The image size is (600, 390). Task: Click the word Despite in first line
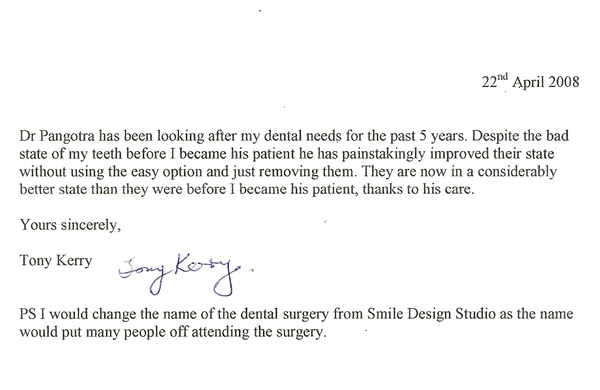495,136
